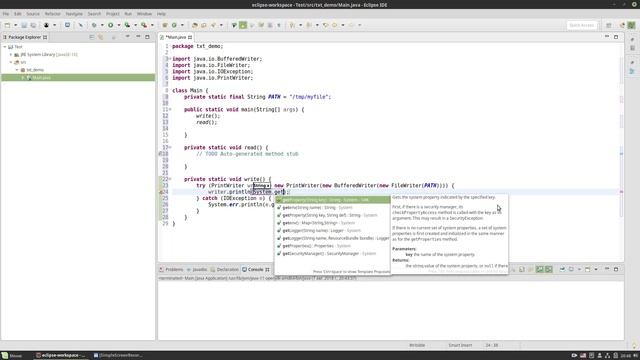Open the Source menu
640x360 pixels.
click(x=33, y=14)
